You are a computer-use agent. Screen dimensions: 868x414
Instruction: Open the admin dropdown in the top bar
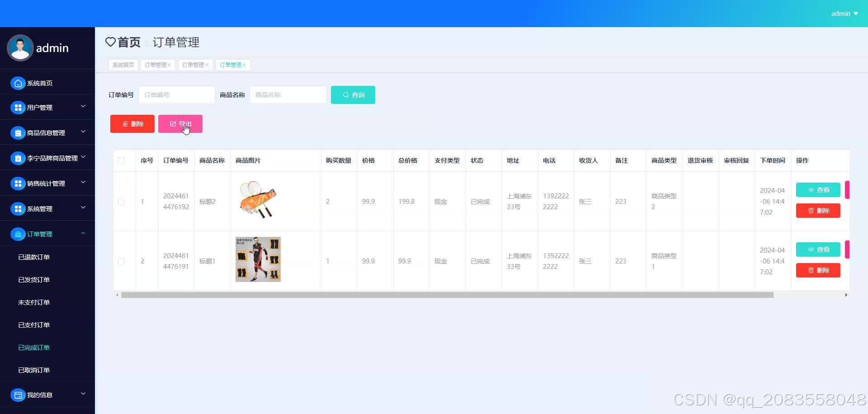(844, 14)
